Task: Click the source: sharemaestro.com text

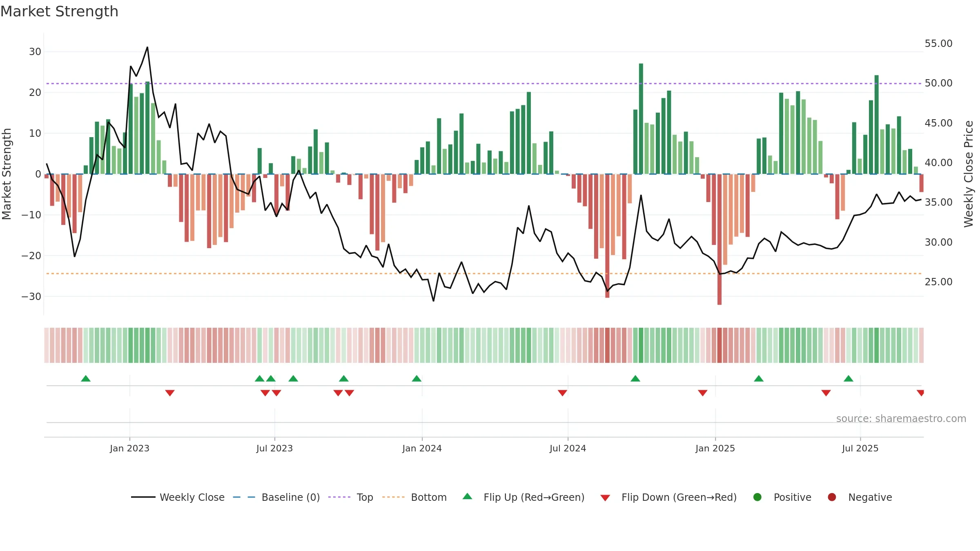Action: 901,419
